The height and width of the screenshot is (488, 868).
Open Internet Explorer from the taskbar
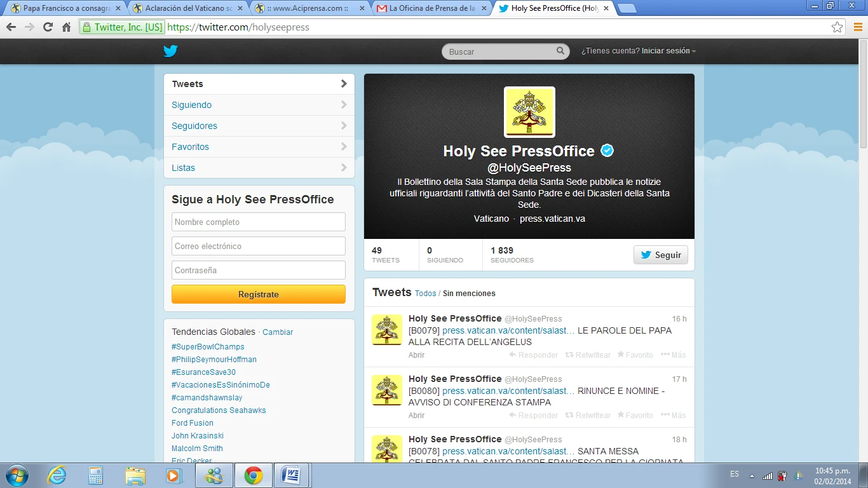tap(57, 475)
